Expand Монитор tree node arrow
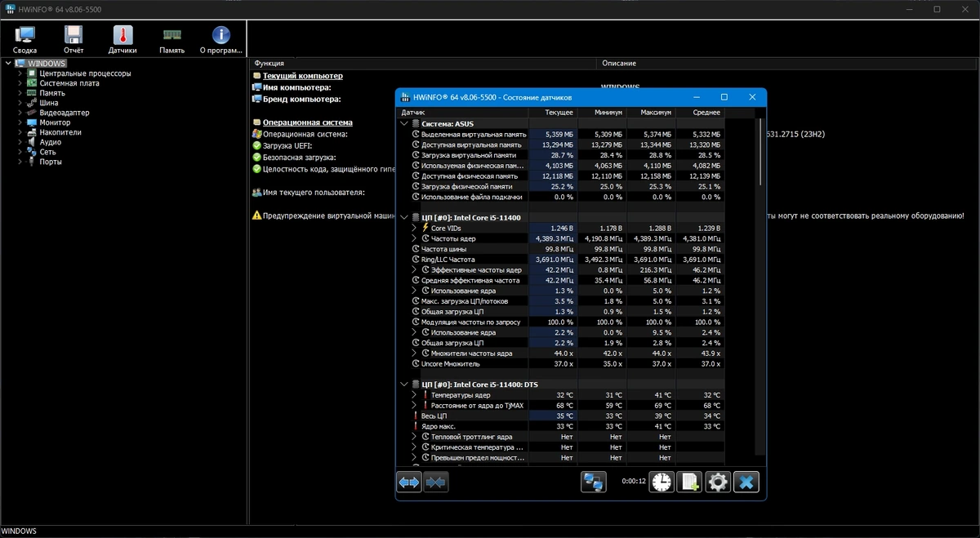Viewport: 980px width, 538px height. (x=20, y=122)
